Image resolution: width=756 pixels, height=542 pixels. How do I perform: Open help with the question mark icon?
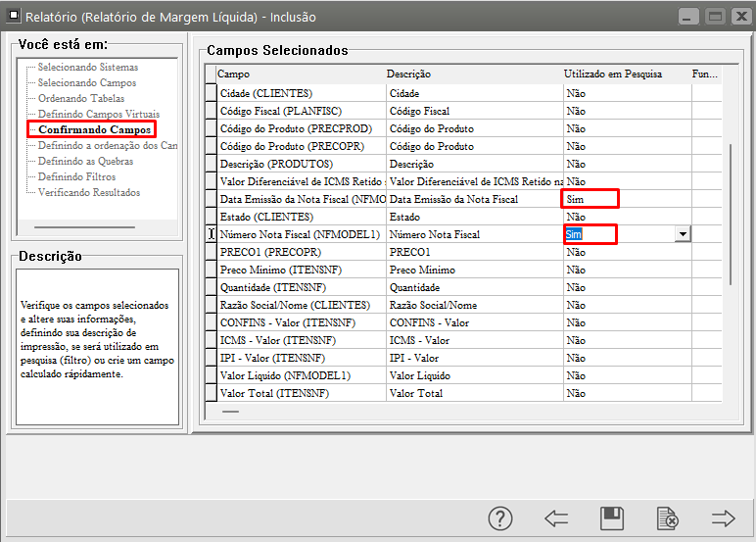(x=500, y=518)
